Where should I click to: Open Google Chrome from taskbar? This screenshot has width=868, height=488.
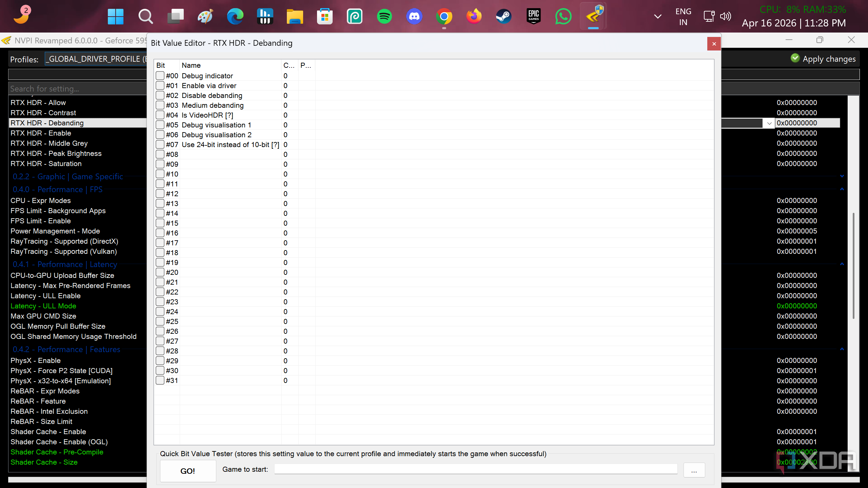(x=444, y=17)
